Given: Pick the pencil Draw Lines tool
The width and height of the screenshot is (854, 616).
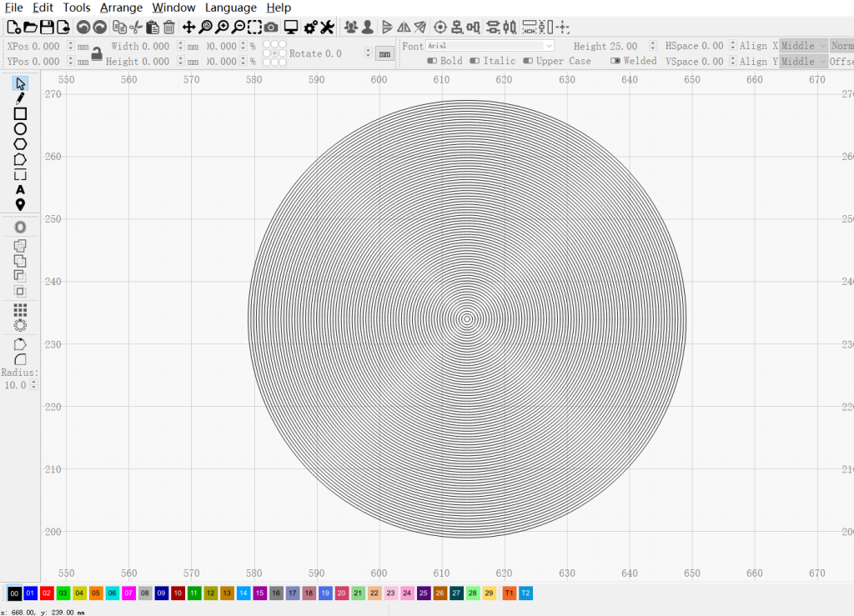Looking at the screenshot, I should tap(20, 98).
